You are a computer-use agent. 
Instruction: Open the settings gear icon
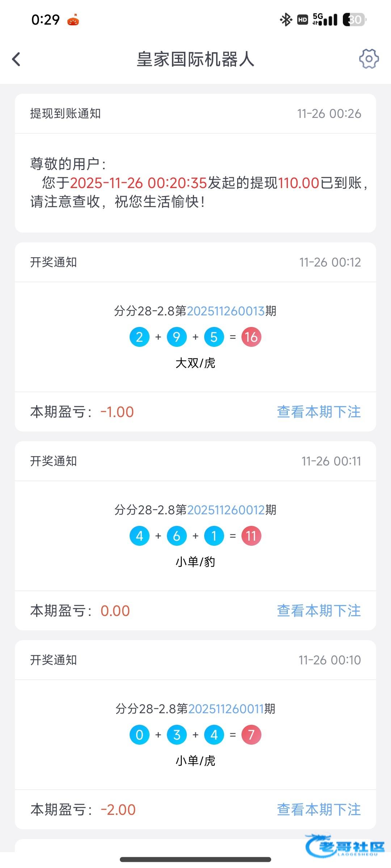tap(369, 59)
